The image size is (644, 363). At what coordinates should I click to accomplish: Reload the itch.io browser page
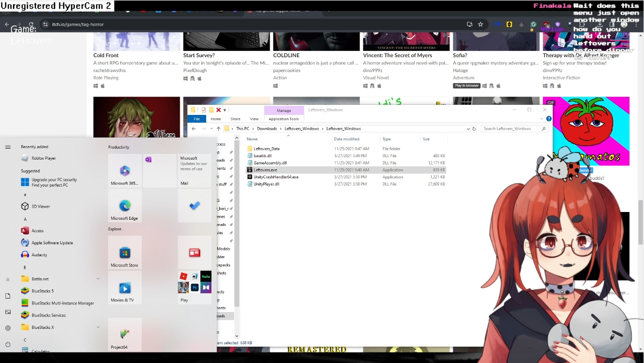click(31, 24)
